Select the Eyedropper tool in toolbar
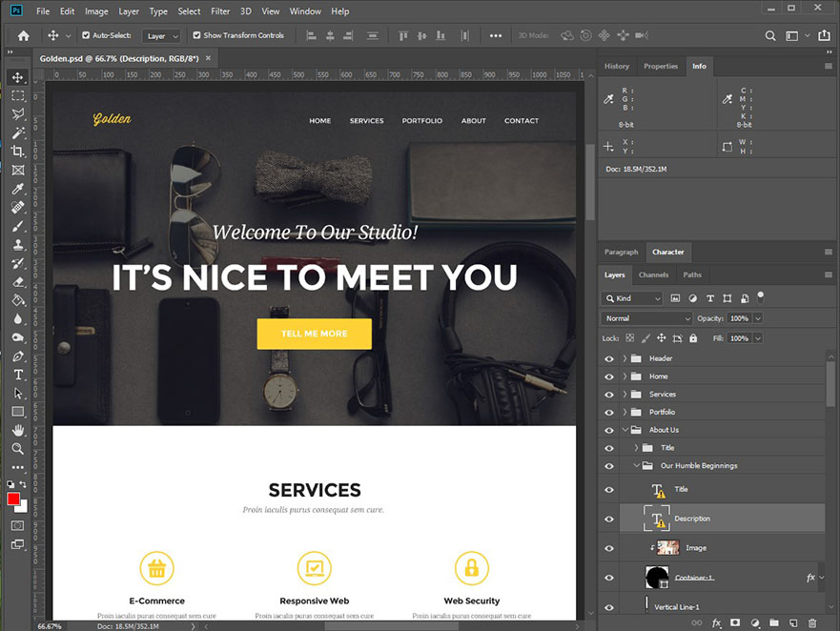Image resolution: width=840 pixels, height=631 pixels. 17,189
